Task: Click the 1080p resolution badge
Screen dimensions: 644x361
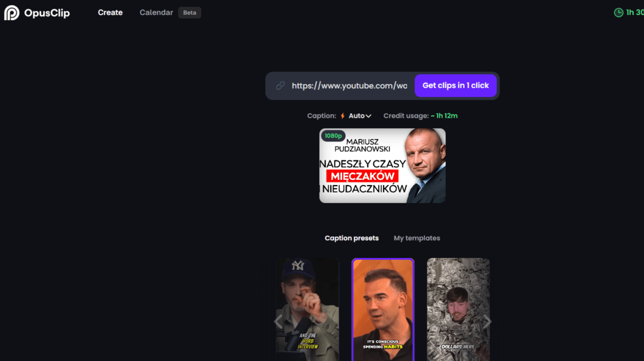Action: (333, 135)
